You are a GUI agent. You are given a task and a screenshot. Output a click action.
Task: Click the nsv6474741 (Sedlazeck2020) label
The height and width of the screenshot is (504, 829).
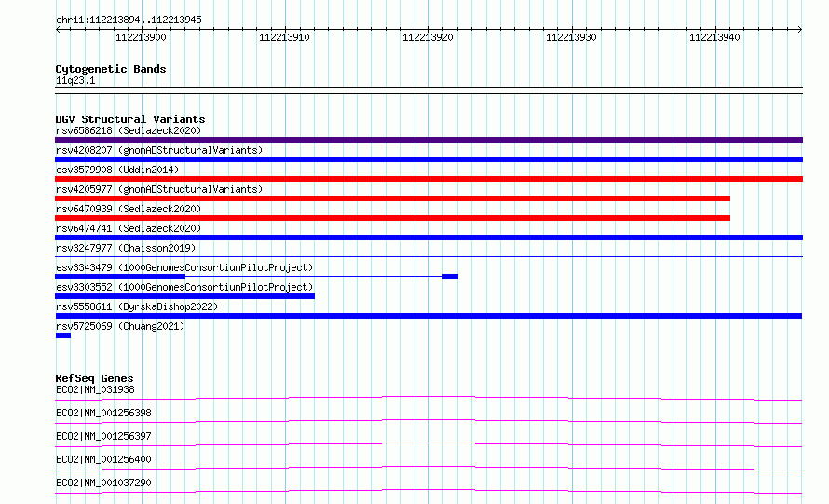pyautogui.click(x=129, y=228)
